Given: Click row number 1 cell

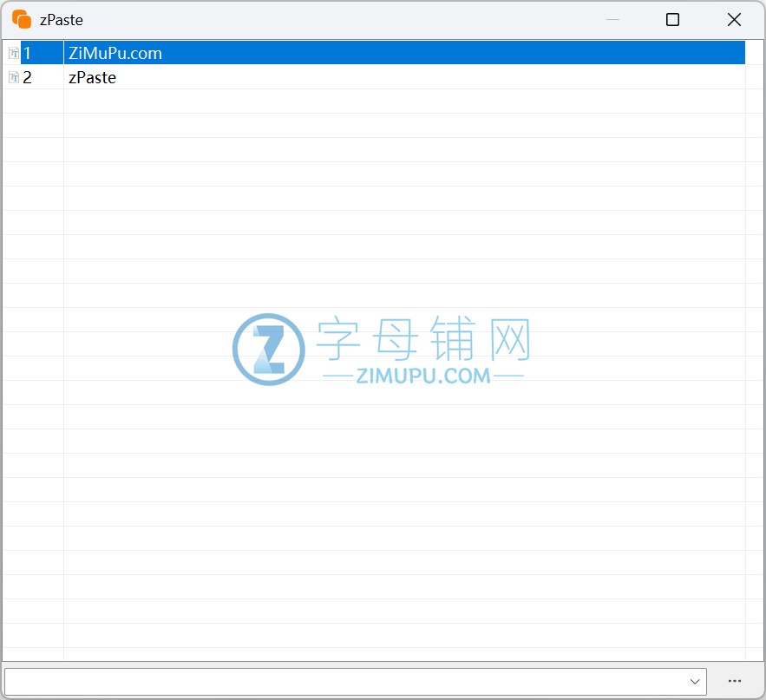Looking at the screenshot, I should pyautogui.click(x=42, y=53).
